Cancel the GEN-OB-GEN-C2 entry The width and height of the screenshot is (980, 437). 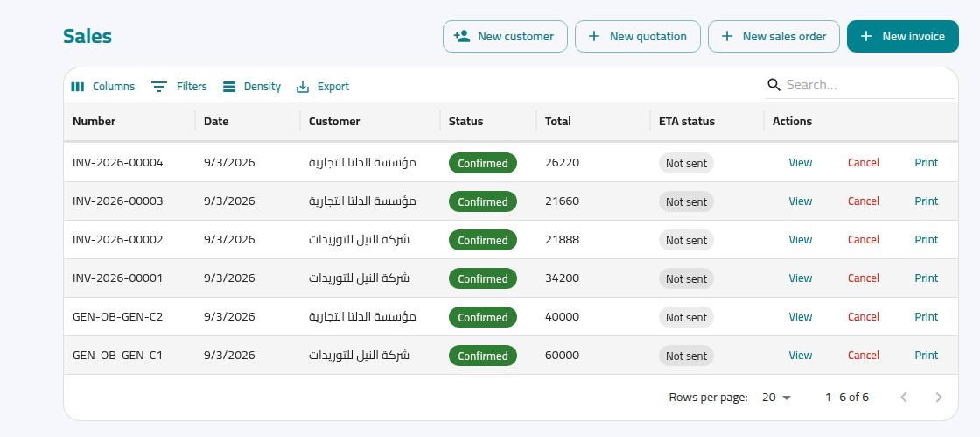[x=863, y=317]
